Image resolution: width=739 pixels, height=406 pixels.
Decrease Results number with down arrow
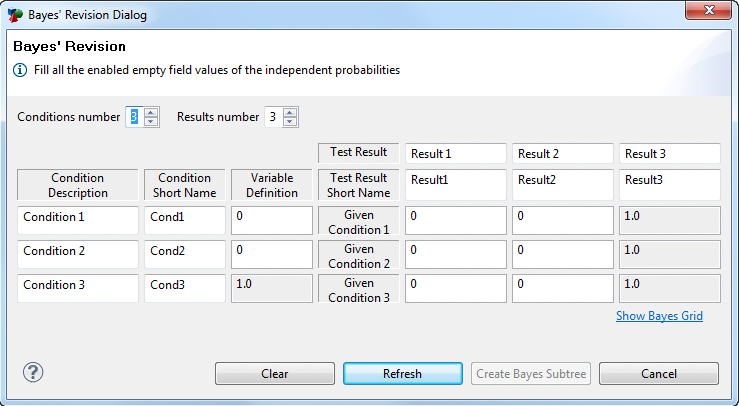[290, 122]
